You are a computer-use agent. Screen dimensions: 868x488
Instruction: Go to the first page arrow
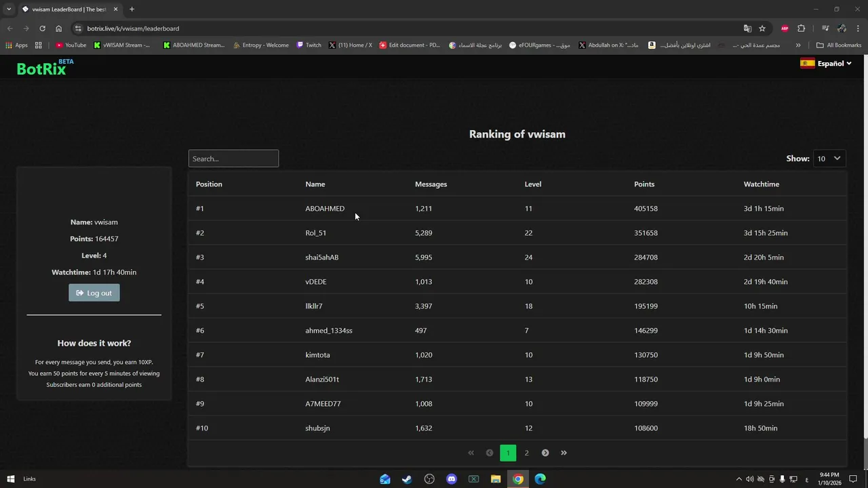click(x=471, y=453)
